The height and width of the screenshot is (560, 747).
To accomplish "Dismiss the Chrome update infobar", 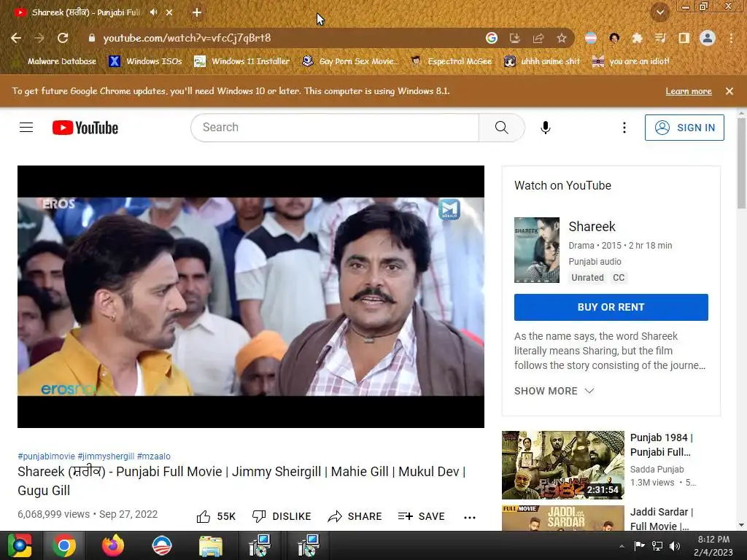I will 729,91.
